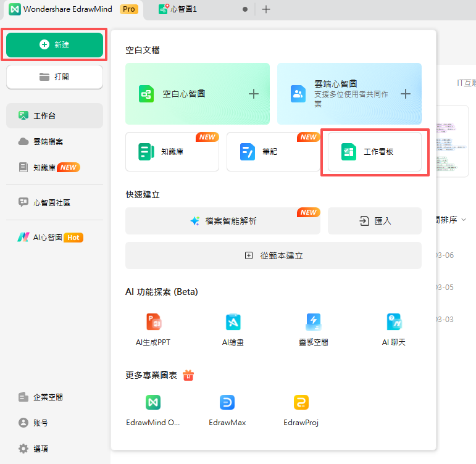Open AI生成PPT tool icon

pyautogui.click(x=154, y=322)
